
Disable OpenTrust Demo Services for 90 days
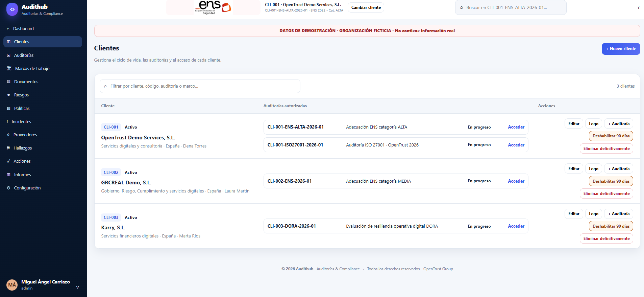tap(611, 136)
